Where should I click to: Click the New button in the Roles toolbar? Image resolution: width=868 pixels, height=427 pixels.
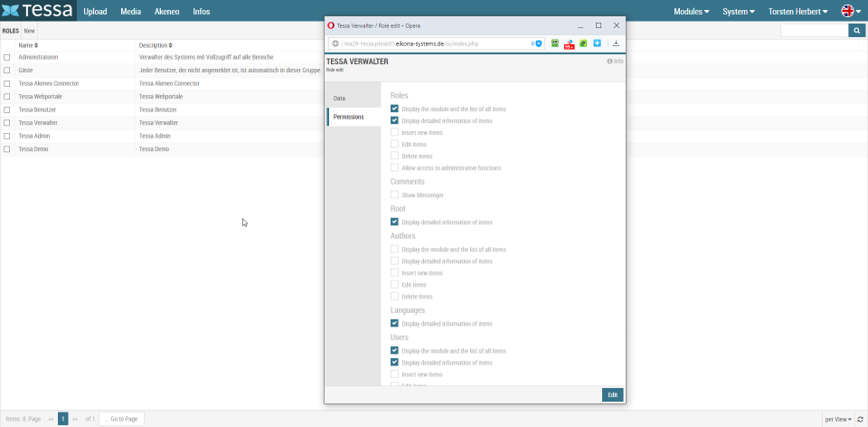click(29, 31)
